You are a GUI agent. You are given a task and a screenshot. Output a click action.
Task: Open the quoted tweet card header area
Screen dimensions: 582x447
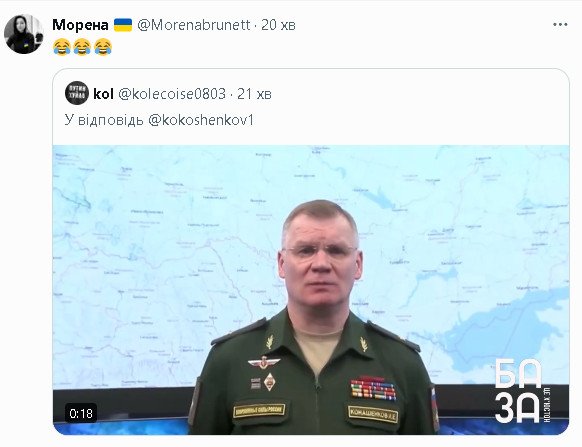[x=311, y=107]
